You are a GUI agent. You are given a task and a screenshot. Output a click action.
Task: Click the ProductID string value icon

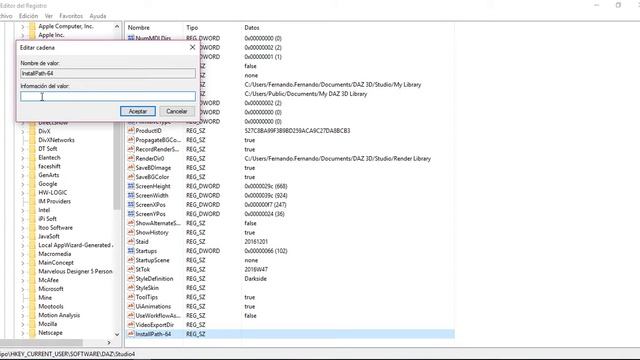point(131,131)
